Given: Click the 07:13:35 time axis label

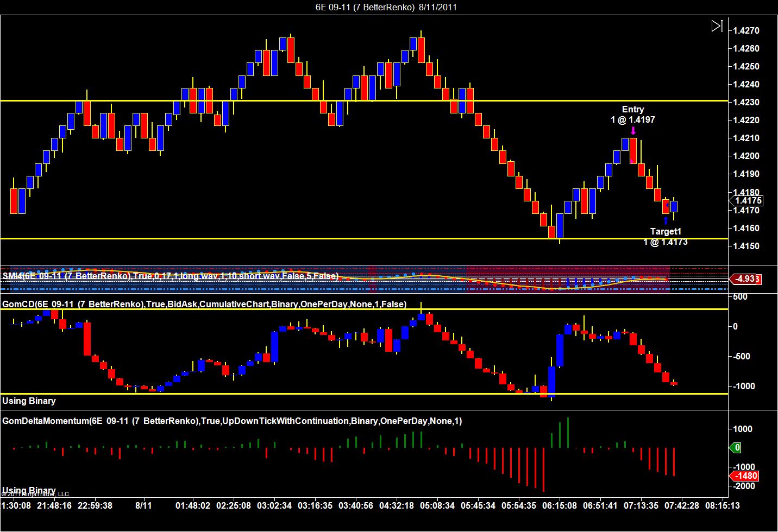Looking at the screenshot, I should 641,505.
